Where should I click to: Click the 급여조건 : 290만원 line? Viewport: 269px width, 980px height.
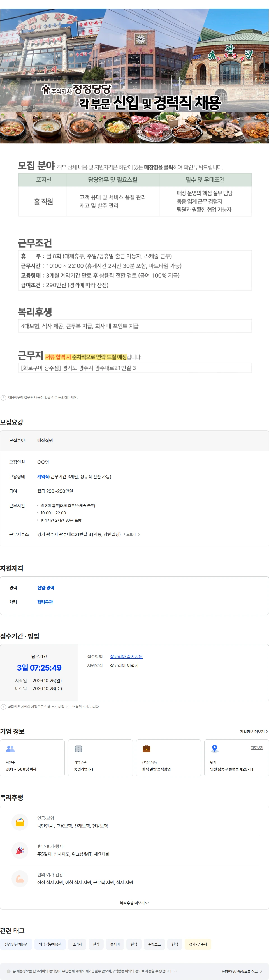65,285
